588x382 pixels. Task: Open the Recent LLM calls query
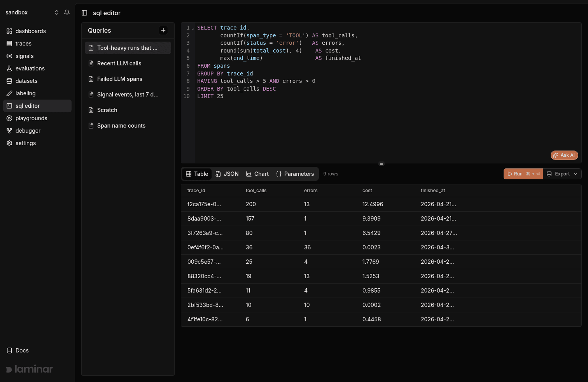pos(128,63)
